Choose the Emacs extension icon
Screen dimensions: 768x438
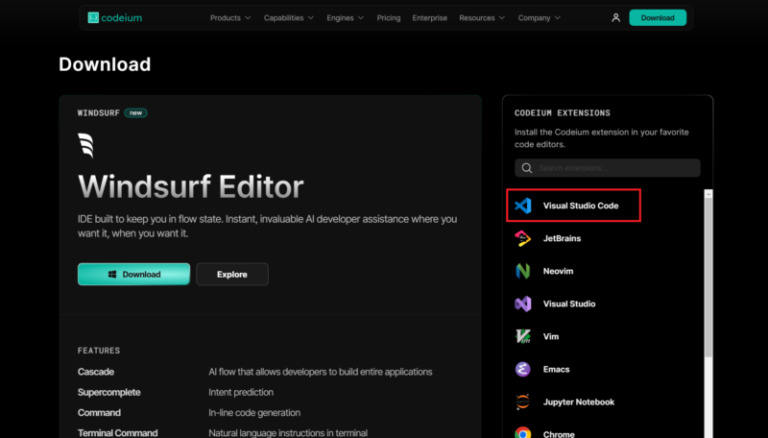[522, 369]
